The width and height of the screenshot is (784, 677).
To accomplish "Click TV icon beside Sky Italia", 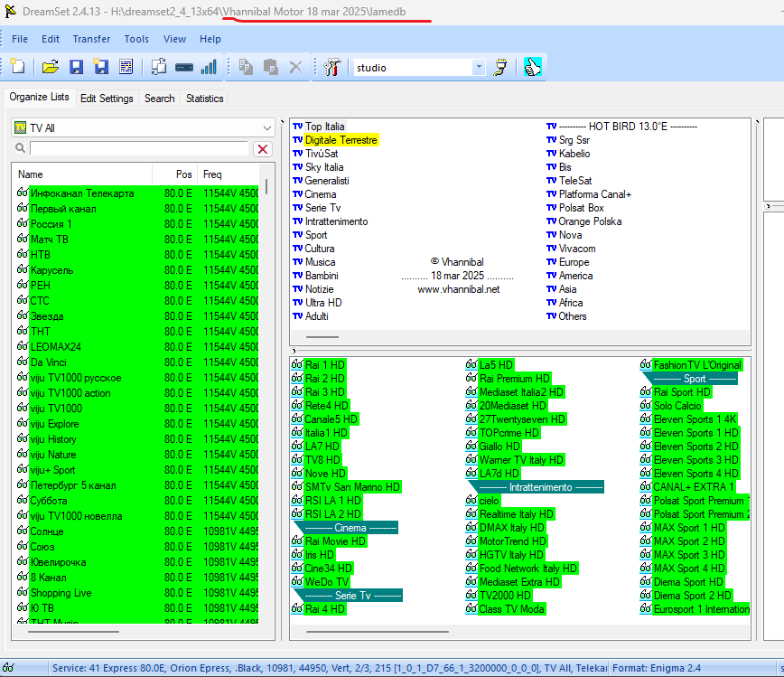I will [x=297, y=167].
